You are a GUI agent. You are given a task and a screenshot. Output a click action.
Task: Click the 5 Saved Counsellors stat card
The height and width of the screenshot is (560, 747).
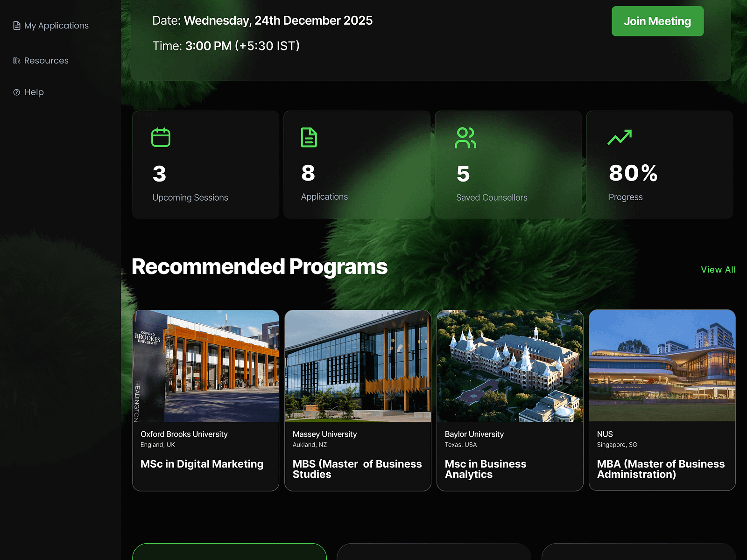508,164
